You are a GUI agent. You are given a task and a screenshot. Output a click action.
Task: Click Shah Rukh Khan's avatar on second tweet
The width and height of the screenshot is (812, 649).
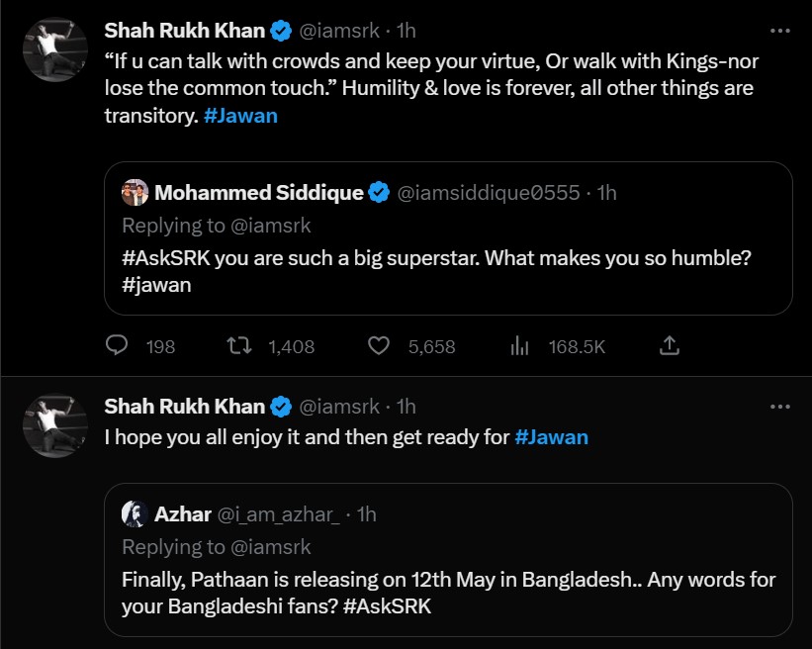(x=55, y=426)
